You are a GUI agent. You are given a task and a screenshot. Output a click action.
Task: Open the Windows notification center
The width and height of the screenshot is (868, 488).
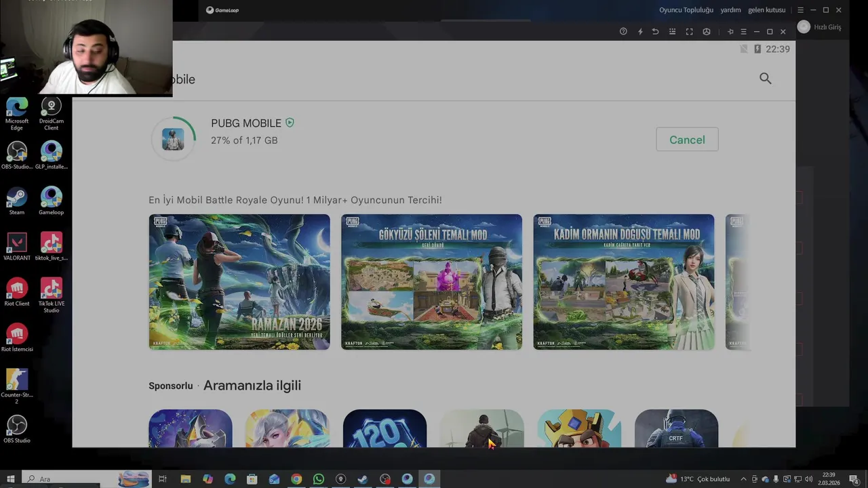(x=854, y=479)
